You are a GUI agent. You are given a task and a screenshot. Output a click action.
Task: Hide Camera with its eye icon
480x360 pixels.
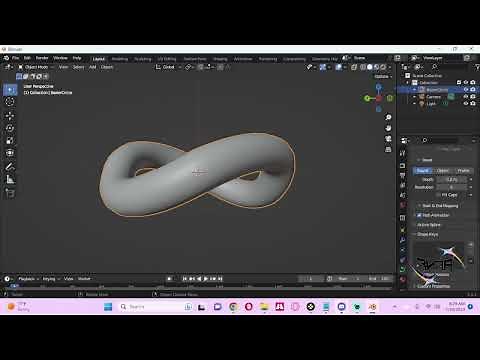click(x=466, y=97)
